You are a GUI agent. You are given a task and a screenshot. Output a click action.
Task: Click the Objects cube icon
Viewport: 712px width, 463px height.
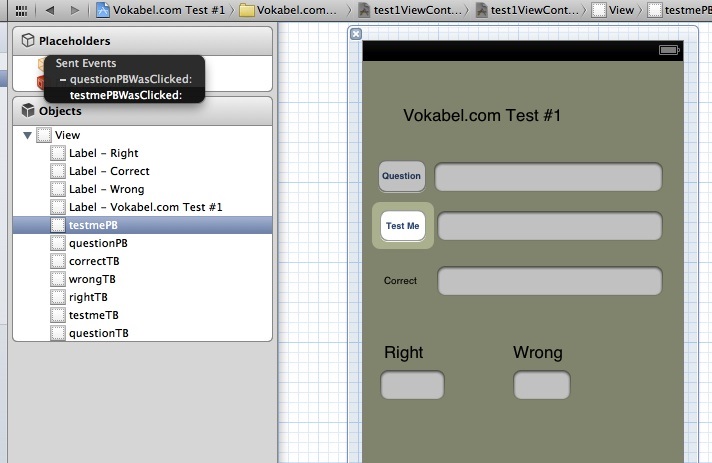28,110
